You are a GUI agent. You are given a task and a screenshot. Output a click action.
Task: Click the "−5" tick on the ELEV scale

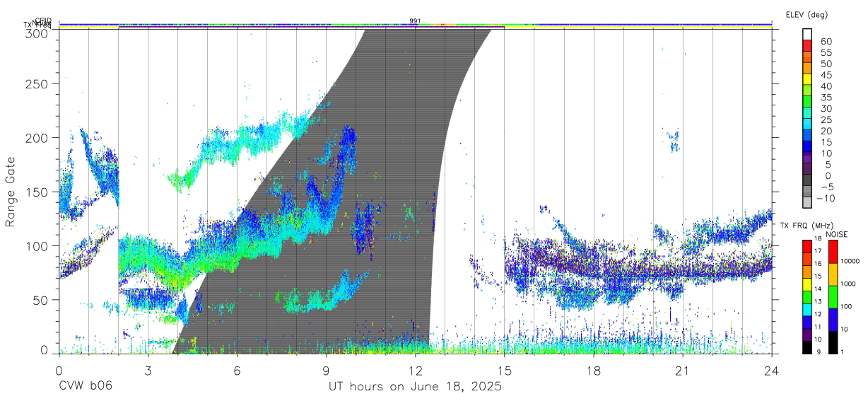[826, 187]
